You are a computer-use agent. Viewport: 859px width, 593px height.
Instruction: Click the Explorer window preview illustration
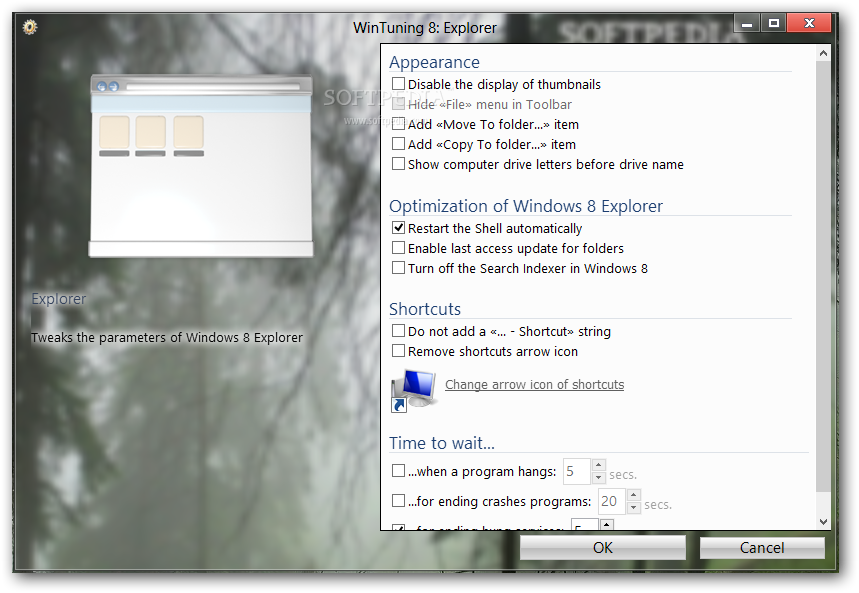coord(201,166)
